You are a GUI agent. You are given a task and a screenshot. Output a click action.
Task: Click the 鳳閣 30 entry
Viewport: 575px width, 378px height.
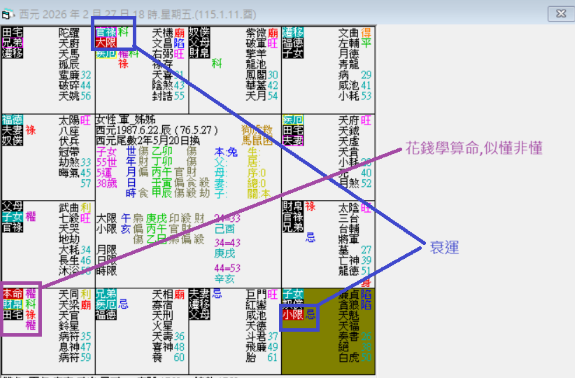(262, 75)
